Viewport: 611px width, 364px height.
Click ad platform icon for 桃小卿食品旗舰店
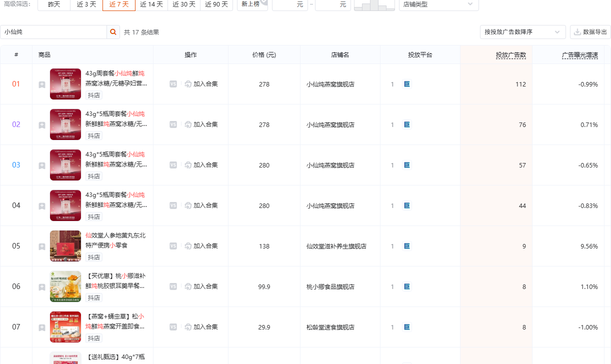[x=407, y=286]
